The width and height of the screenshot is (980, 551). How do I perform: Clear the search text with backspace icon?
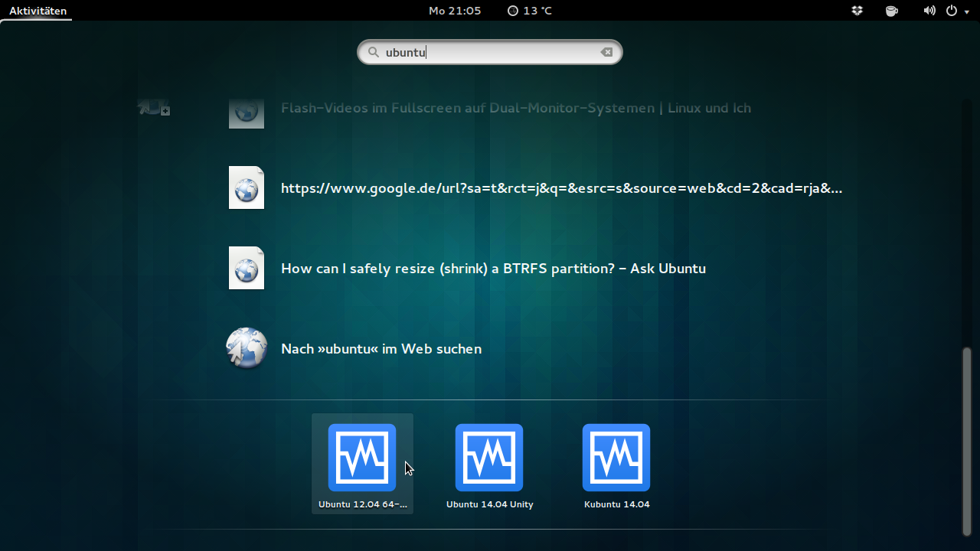[606, 52]
